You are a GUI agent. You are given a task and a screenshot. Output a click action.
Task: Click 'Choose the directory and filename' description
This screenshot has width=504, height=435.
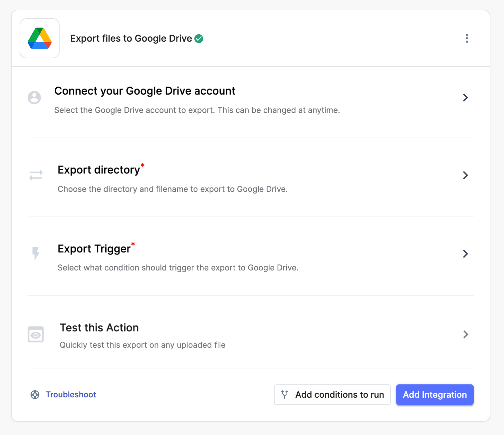(173, 189)
